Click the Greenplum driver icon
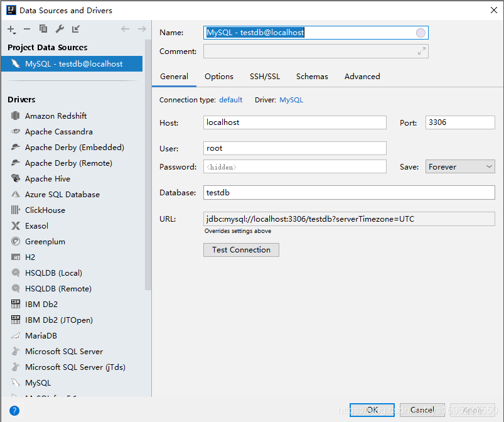Image resolution: width=504 pixels, height=422 pixels. click(16, 241)
